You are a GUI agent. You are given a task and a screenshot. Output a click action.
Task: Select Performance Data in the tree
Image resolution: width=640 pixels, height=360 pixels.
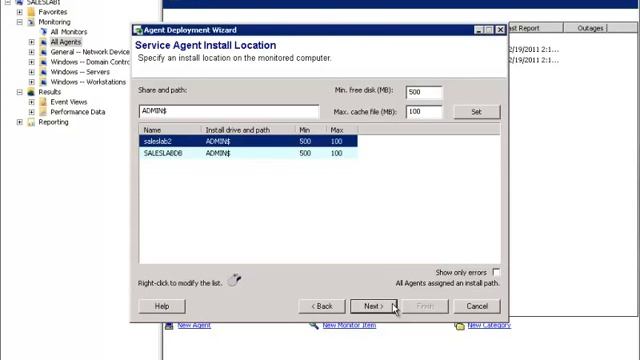click(78, 112)
